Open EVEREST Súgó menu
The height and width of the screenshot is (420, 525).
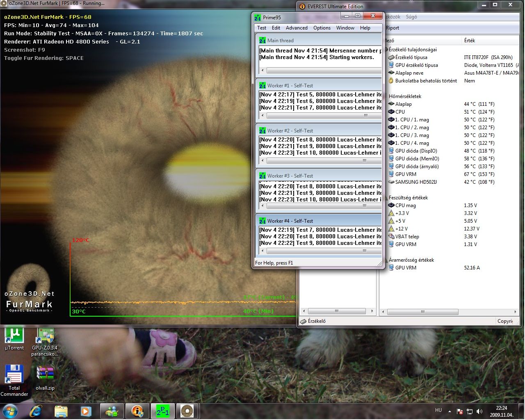[411, 17]
